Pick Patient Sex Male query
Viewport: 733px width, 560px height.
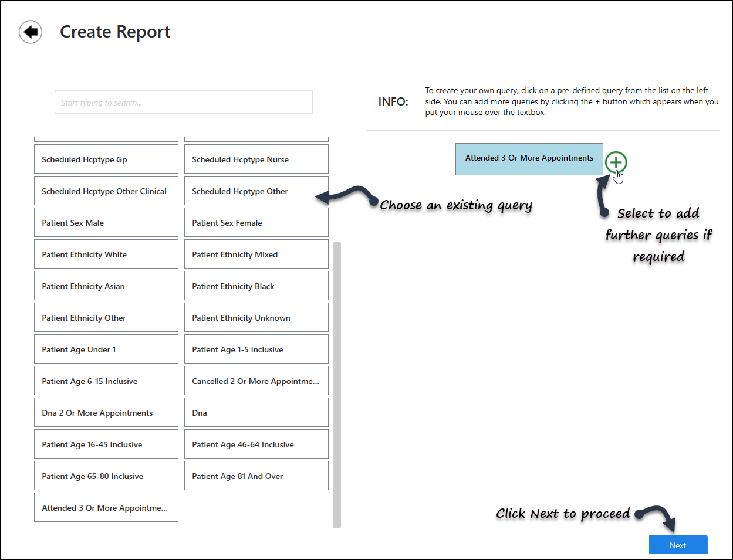[106, 223]
